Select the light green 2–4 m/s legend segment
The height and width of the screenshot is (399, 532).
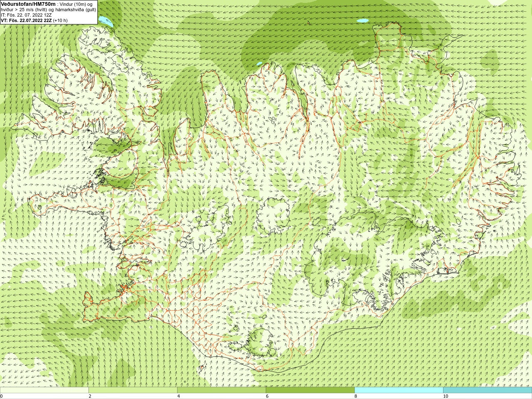pyautogui.click(x=133, y=390)
